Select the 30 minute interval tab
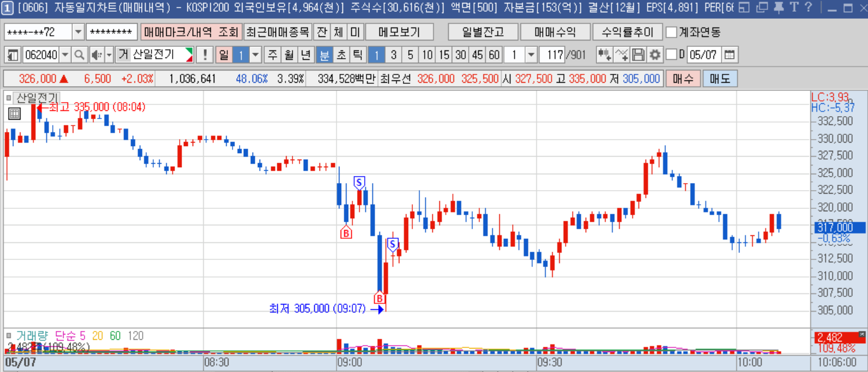 point(460,55)
